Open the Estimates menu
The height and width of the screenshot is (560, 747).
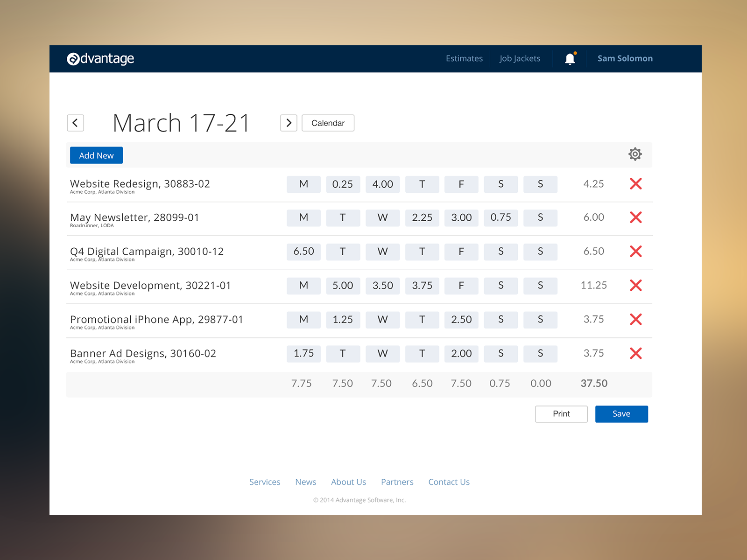click(x=464, y=59)
